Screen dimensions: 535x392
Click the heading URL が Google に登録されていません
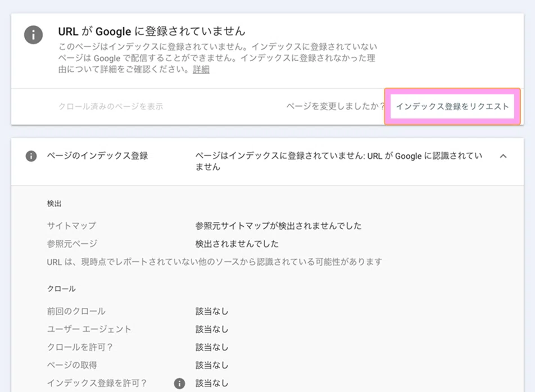click(152, 31)
